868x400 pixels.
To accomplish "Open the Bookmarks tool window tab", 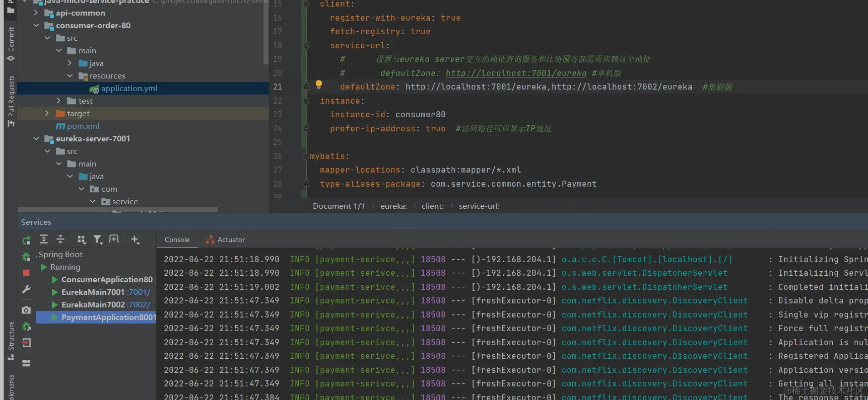I will (x=11, y=387).
